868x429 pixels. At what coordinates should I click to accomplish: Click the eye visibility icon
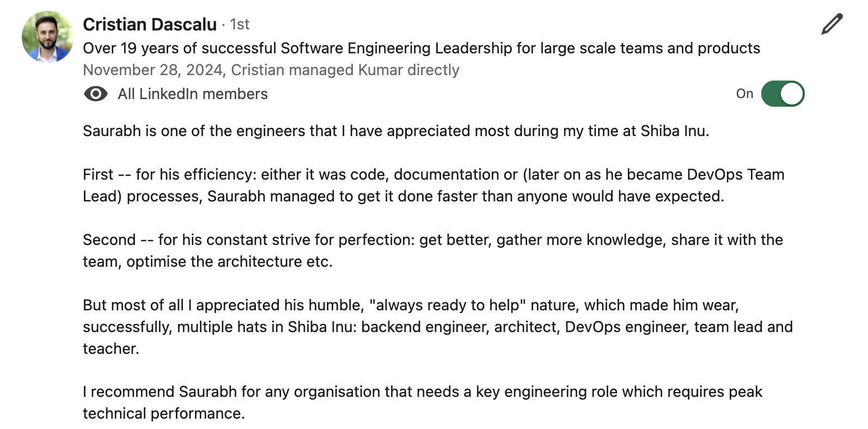click(96, 94)
